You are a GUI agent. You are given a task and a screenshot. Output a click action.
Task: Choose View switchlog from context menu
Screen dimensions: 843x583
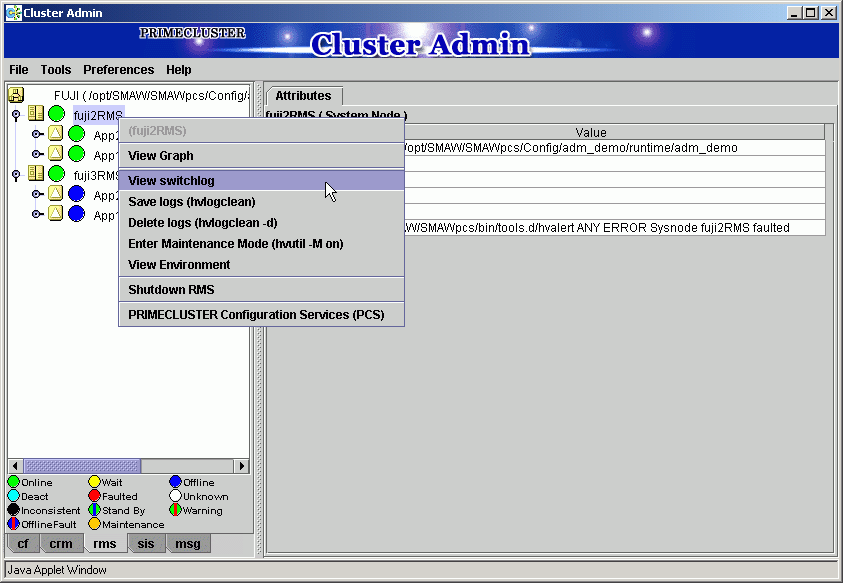[261, 181]
